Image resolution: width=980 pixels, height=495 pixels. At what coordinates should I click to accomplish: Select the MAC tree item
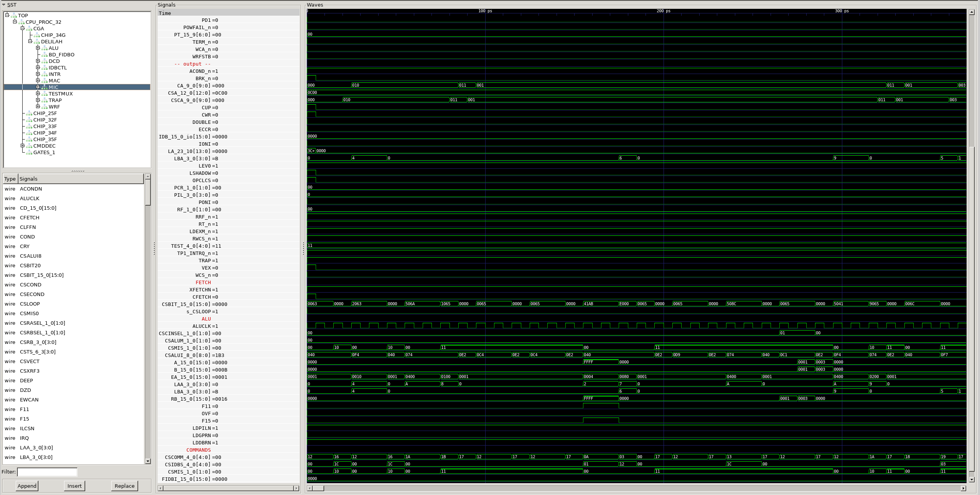[54, 81]
